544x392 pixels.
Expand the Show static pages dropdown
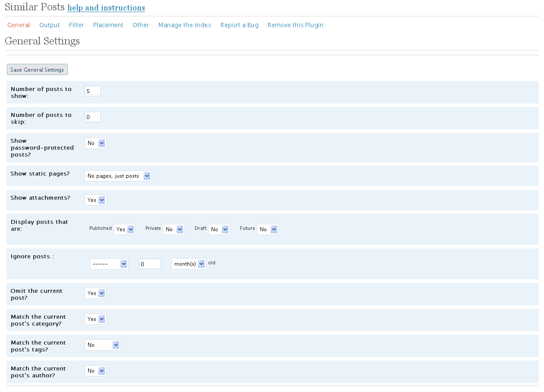tap(118, 176)
